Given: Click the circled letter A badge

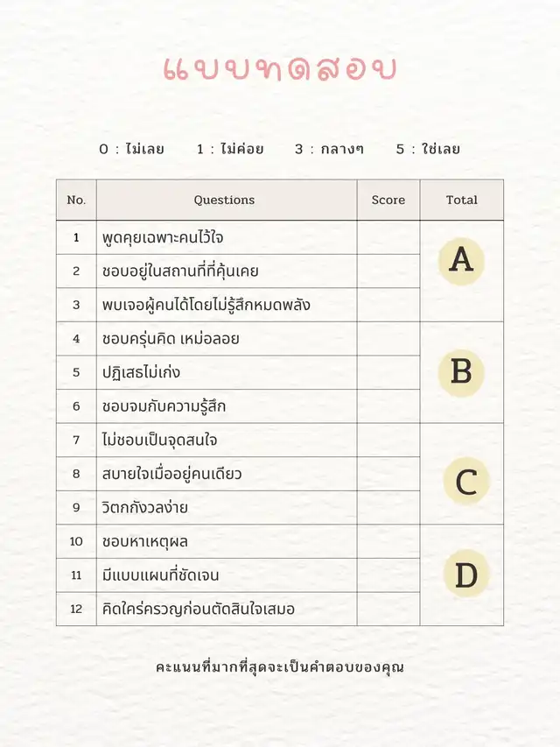Looking at the screenshot, I should pyautogui.click(x=461, y=259).
